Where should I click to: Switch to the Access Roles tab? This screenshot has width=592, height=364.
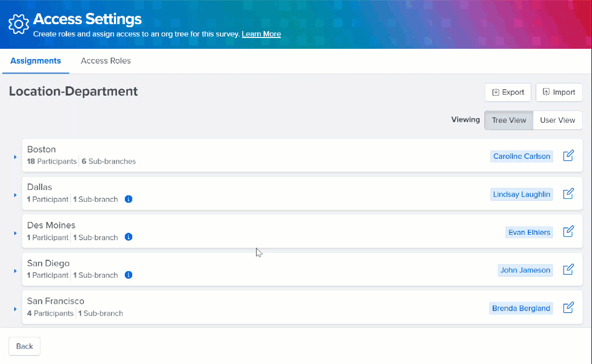pyautogui.click(x=106, y=61)
